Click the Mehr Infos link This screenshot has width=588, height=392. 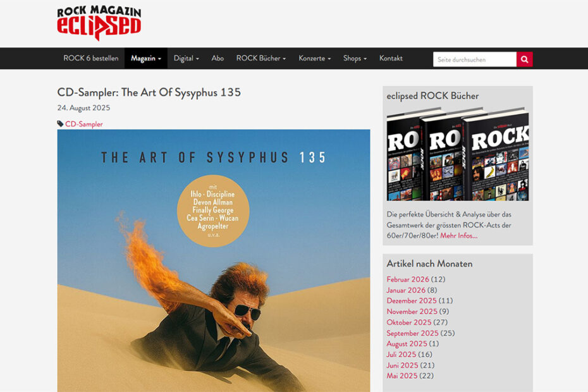pos(458,236)
